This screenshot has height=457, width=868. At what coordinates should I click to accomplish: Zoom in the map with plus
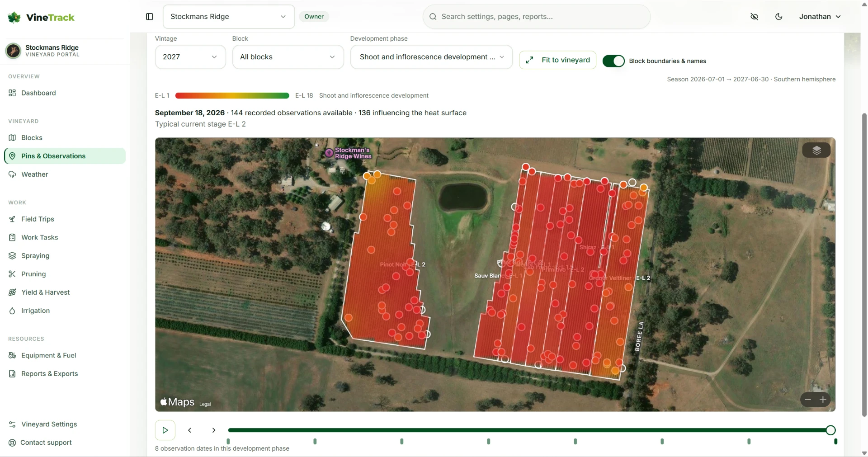(x=823, y=400)
